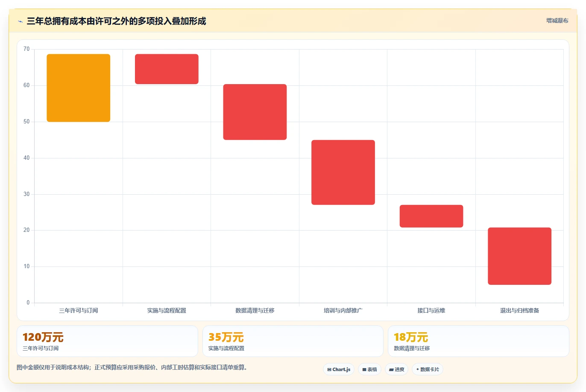Viewport: 586px width, 392px height.
Task: Click the x-axis label 退出与归档准备
Action: coord(519,310)
